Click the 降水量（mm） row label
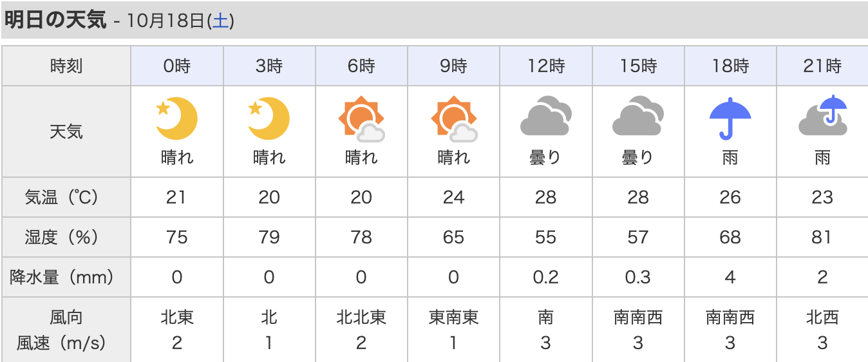The image size is (868, 362). click(66, 277)
